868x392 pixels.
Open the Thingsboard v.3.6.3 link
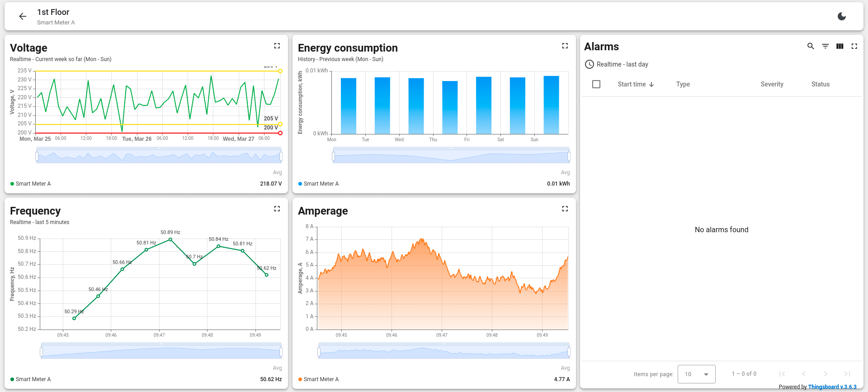tap(832, 387)
